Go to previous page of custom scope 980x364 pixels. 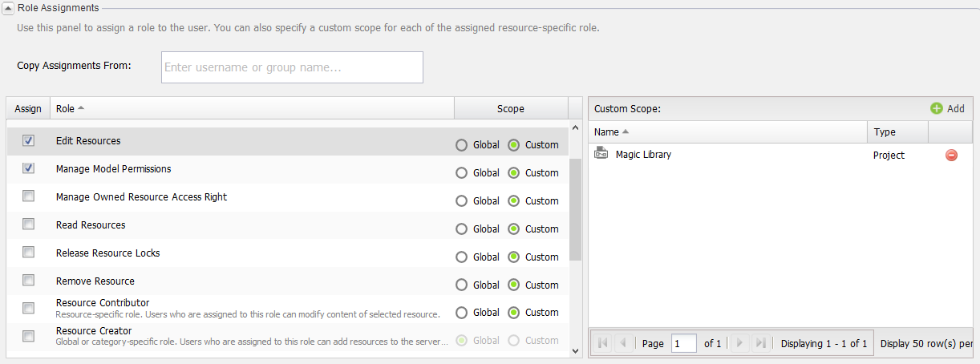(624, 343)
